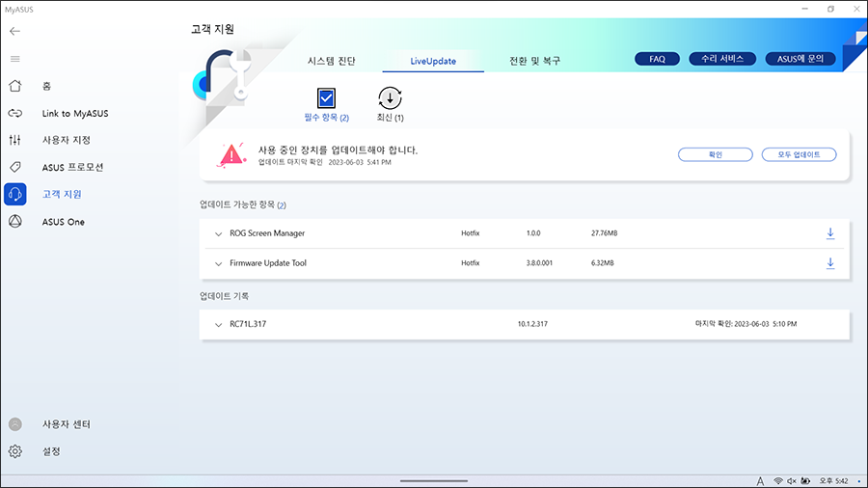
Task: Click the settings gear icon
Action: pos(14,451)
